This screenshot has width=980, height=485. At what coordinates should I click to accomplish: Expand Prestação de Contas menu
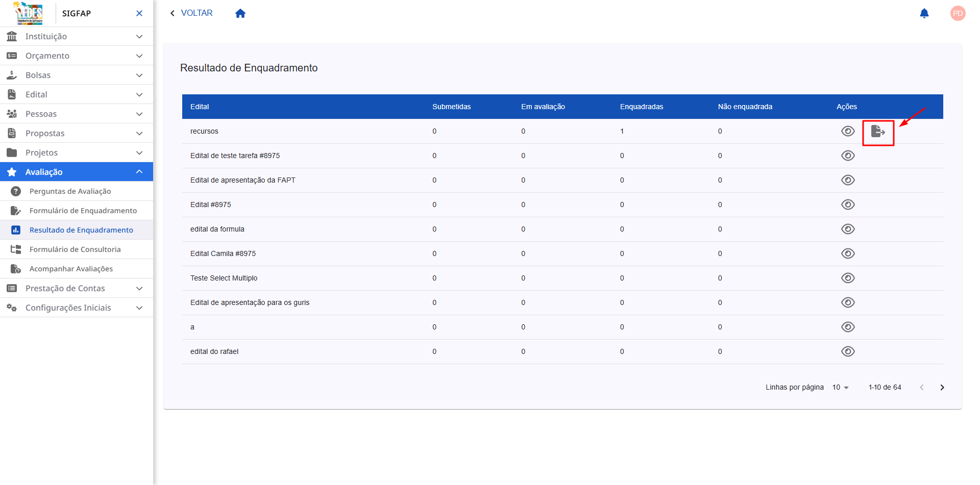(77, 289)
